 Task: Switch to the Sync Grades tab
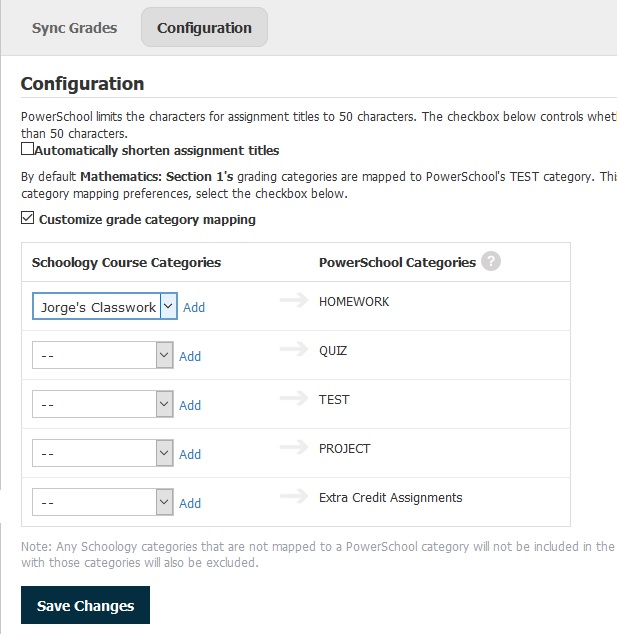tap(74, 28)
